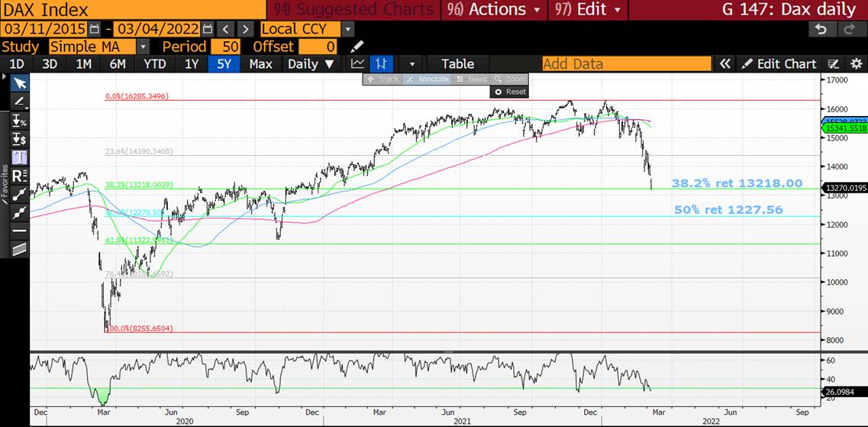868x427 pixels.
Task: Shift date range backward with left arrow
Action: 225,29
